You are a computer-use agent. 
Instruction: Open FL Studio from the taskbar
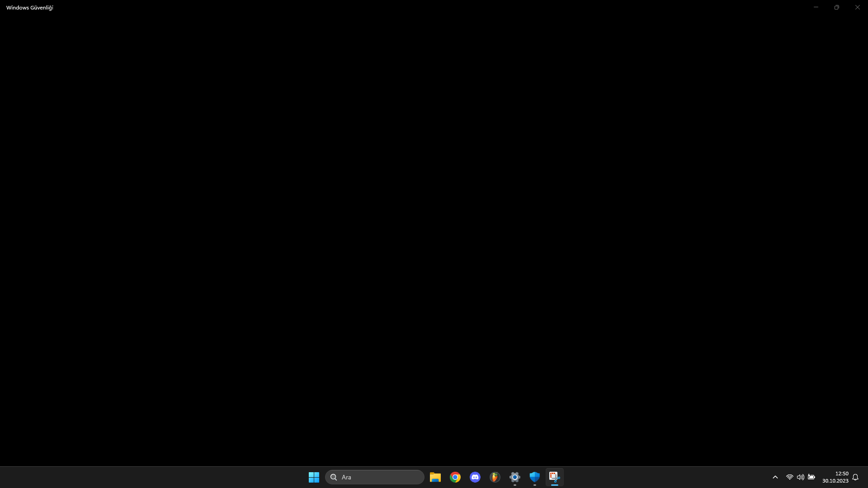click(x=495, y=477)
